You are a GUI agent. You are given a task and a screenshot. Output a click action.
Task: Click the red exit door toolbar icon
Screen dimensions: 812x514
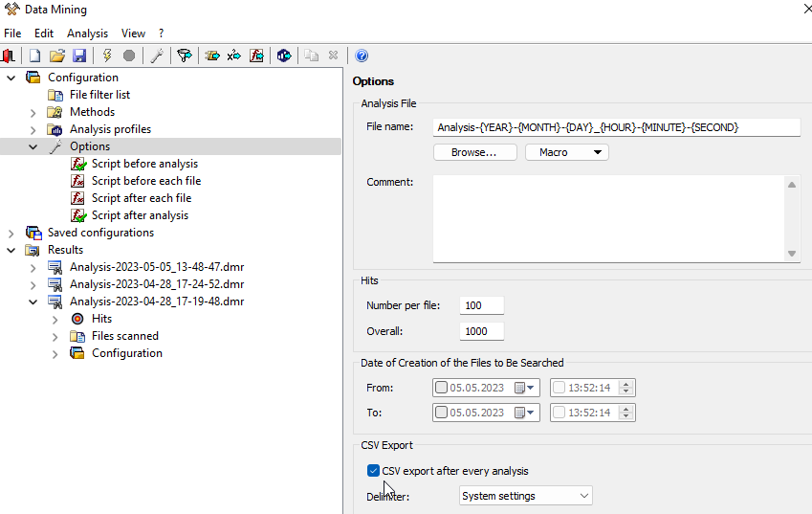pyautogui.click(x=9, y=56)
